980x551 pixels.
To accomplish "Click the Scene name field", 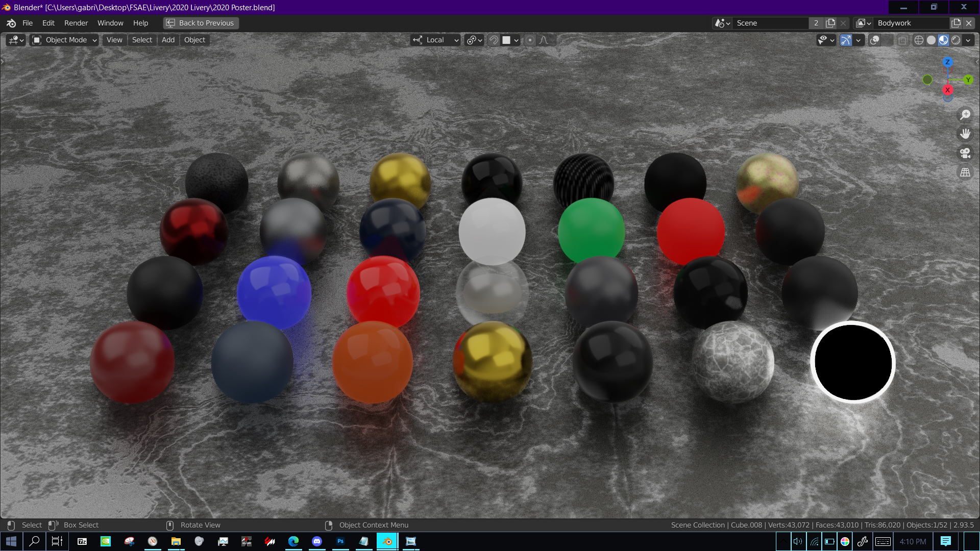I will pyautogui.click(x=771, y=23).
